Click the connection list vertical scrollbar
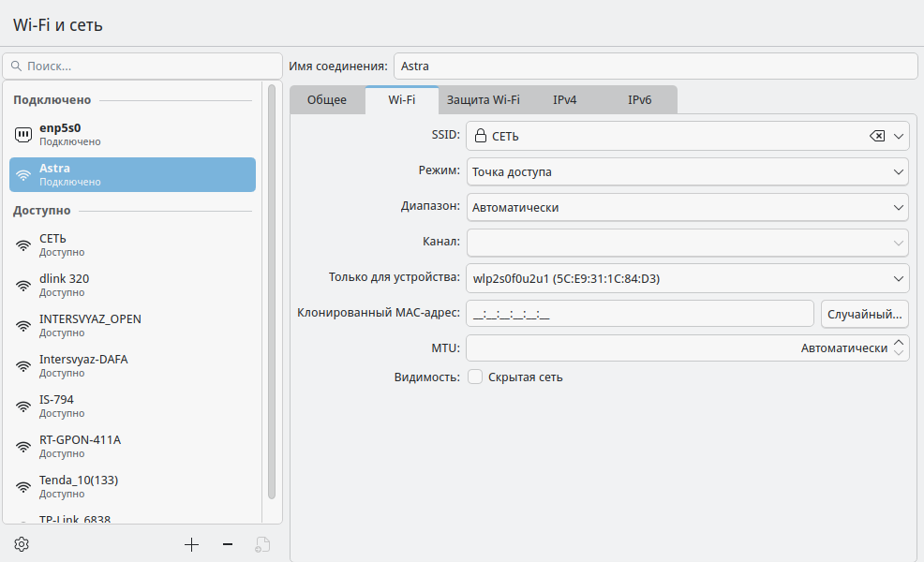This screenshot has height=562, width=924. pos(272,291)
